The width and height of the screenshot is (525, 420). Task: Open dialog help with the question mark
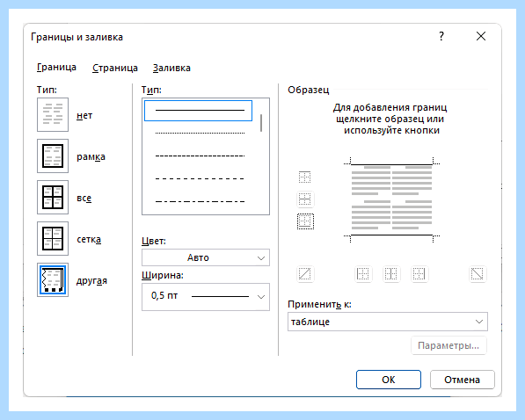(x=441, y=36)
